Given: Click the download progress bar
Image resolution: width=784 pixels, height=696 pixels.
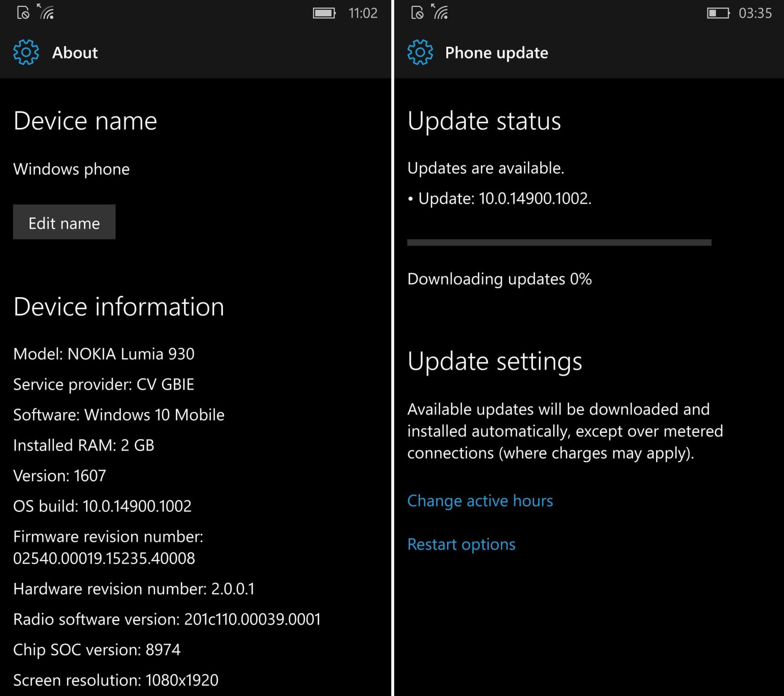Looking at the screenshot, I should [x=559, y=242].
